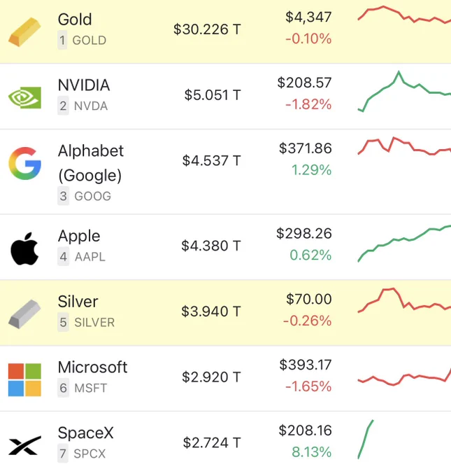
Task: View the Gold price trend chart
Action: pos(404,14)
